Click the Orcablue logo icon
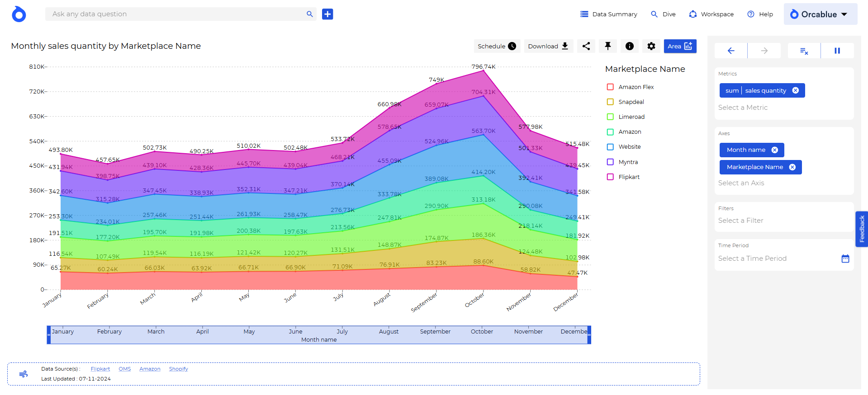Image resolution: width=868 pixels, height=395 pixels. pos(19,14)
